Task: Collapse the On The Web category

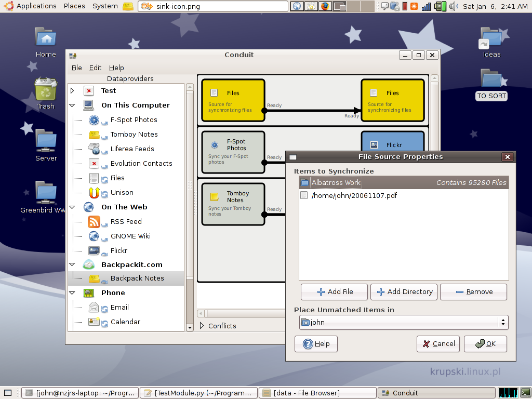Action: (x=72, y=207)
